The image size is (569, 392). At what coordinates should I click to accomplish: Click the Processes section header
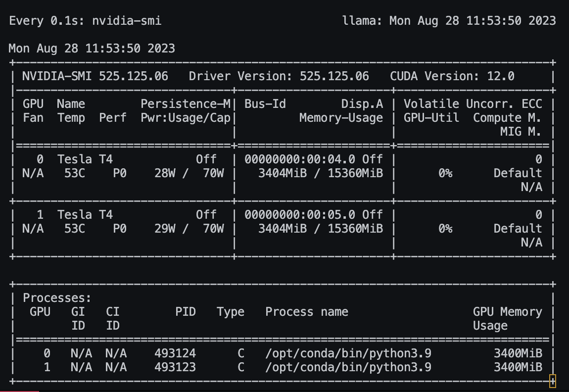coord(56,297)
